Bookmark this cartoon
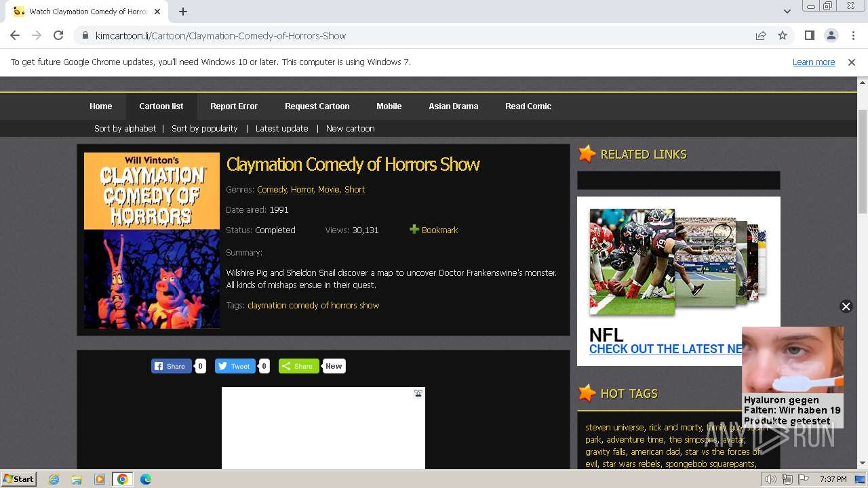868x488 pixels. point(433,230)
